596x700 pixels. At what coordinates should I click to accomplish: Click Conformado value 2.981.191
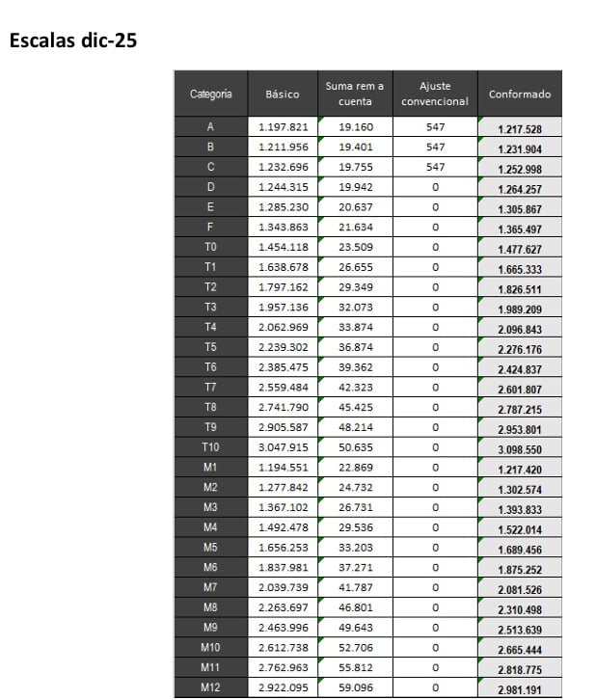[520, 689]
